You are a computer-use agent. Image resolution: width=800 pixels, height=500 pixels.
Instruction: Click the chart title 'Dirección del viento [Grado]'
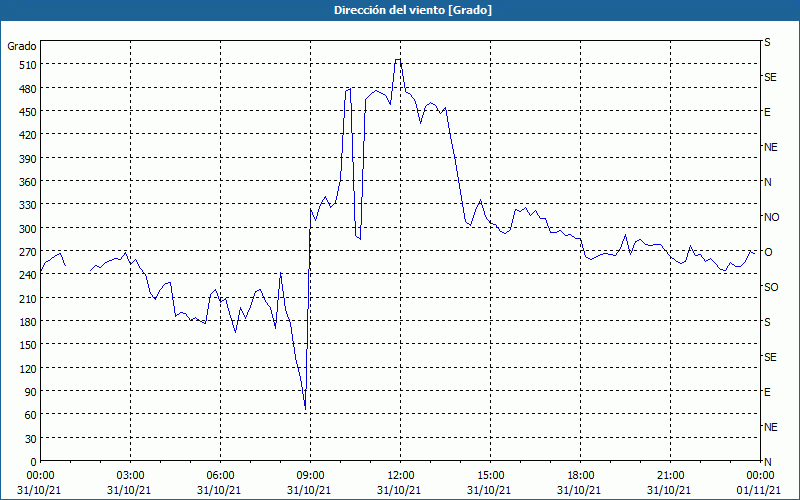(x=413, y=10)
